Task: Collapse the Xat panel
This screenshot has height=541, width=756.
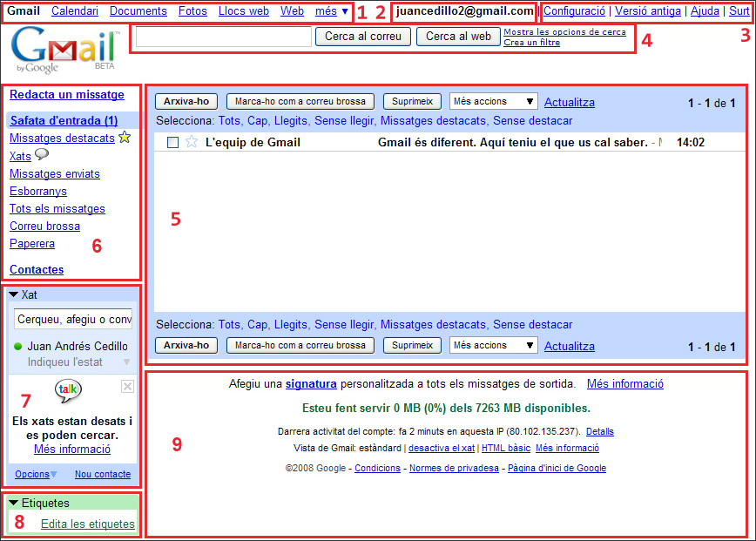Action: (14, 294)
